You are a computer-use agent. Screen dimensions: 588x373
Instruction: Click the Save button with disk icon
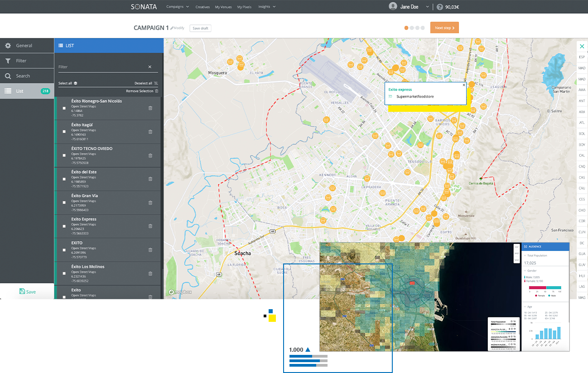(x=27, y=292)
